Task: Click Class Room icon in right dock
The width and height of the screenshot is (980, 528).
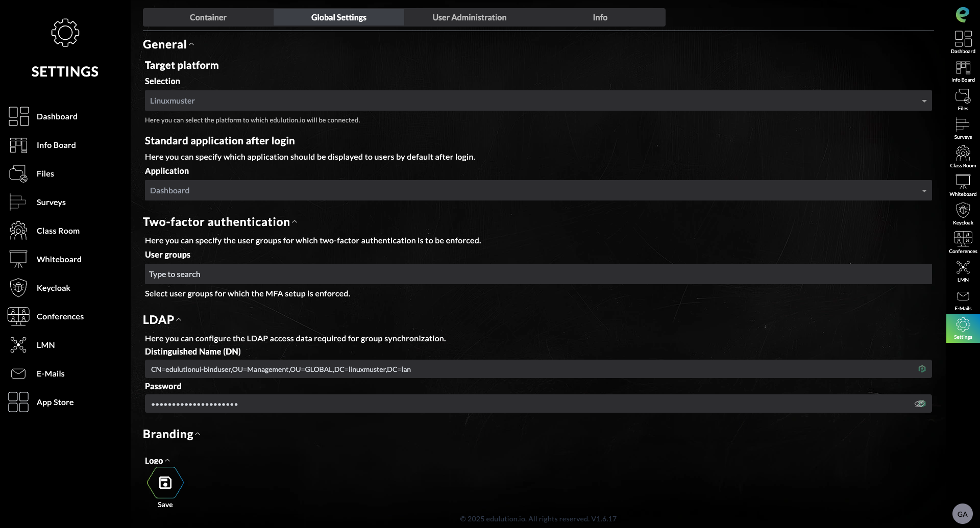Action: pyautogui.click(x=963, y=156)
